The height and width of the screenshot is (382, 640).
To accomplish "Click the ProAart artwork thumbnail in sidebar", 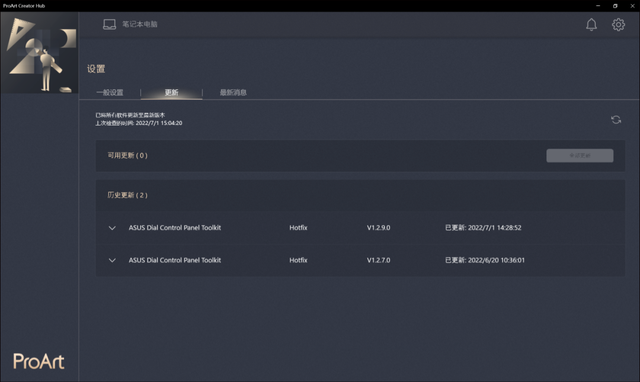I will click(x=40, y=53).
